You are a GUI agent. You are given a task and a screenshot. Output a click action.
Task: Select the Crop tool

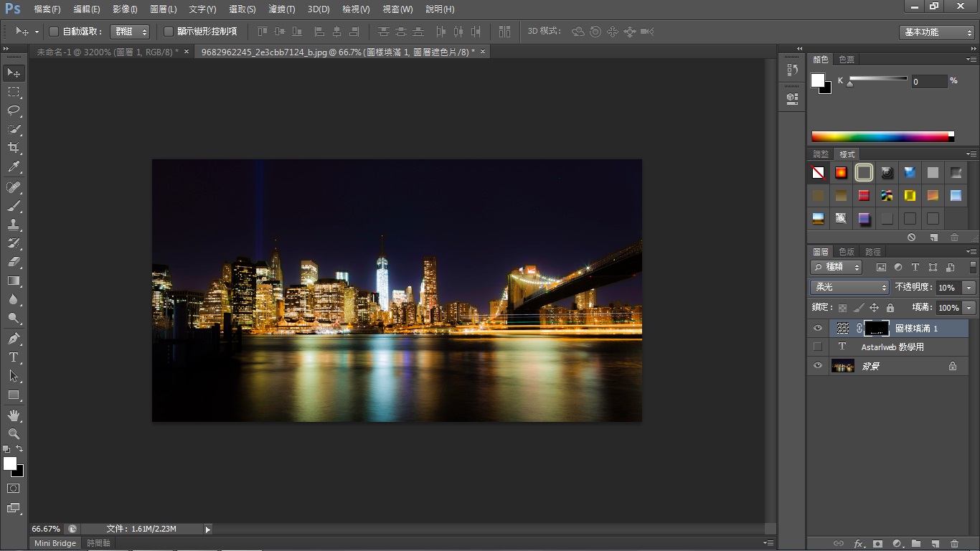pos(14,148)
